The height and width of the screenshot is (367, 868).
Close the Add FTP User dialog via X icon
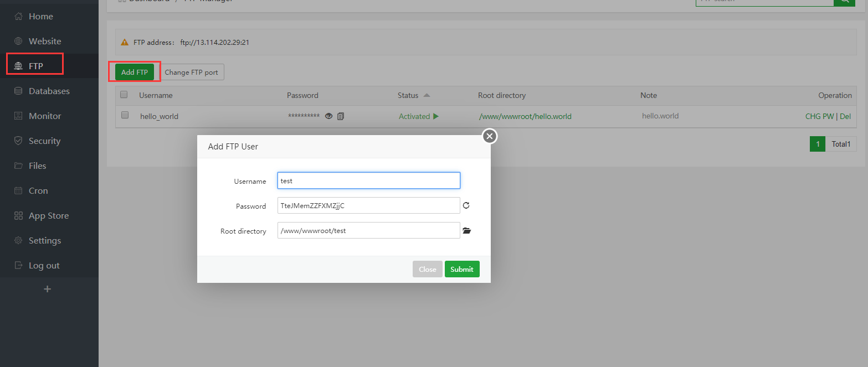click(x=489, y=136)
